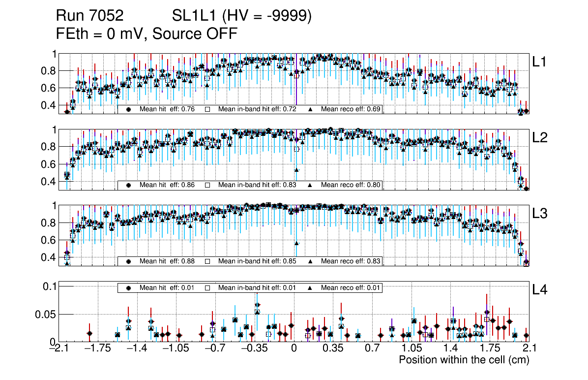Click the 'FEth = 0 mV, Source OFF' subtitle
The width and height of the screenshot is (588, 380).
147,33
